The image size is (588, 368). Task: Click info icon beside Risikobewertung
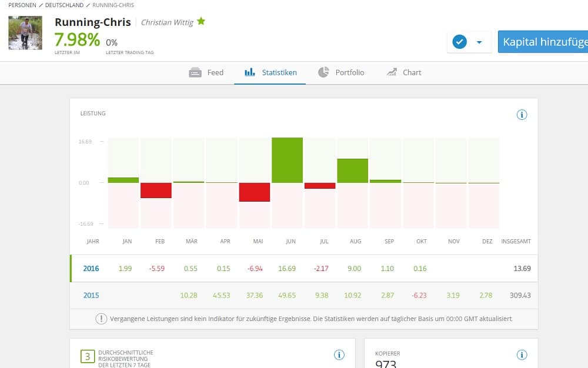click(x=339, y=354)
